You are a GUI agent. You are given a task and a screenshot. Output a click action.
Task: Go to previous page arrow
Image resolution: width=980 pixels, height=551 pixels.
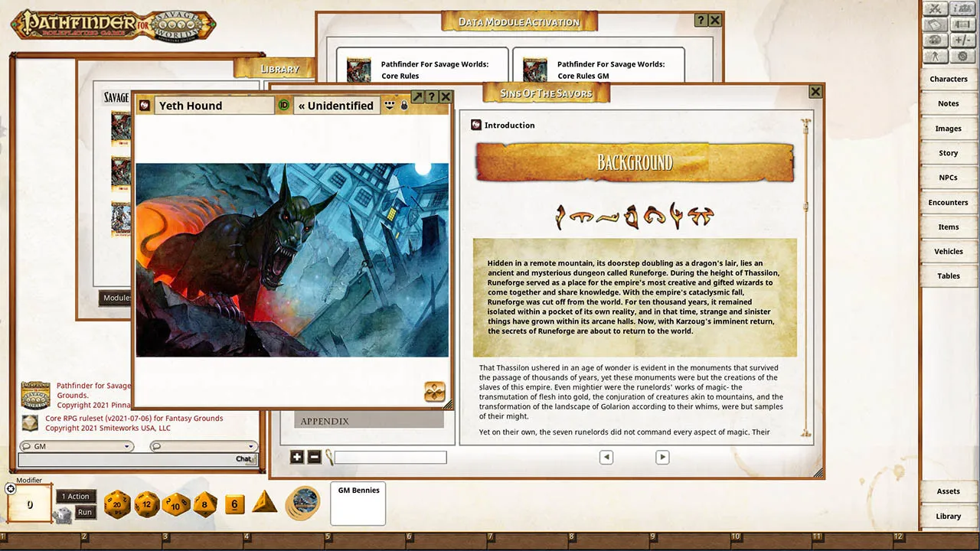[606, 457]
